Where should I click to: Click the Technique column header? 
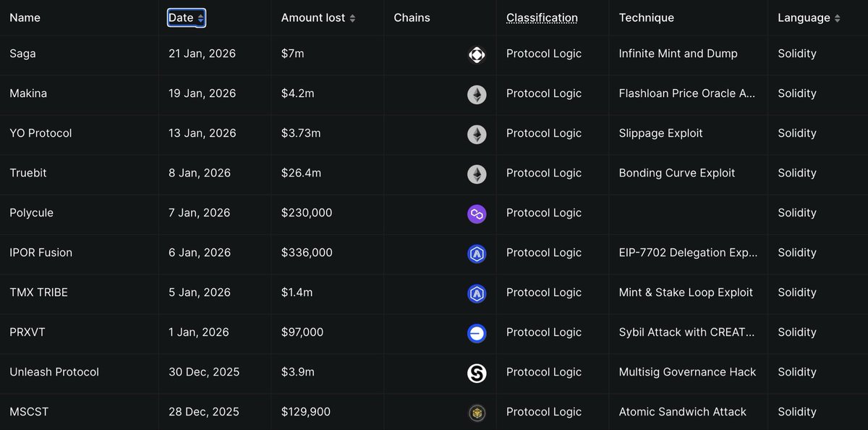(x=646, y=18)
